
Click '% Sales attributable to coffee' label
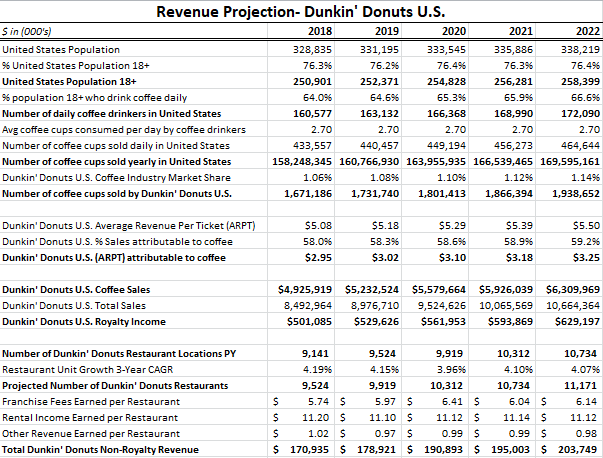[x=117, y=242]
